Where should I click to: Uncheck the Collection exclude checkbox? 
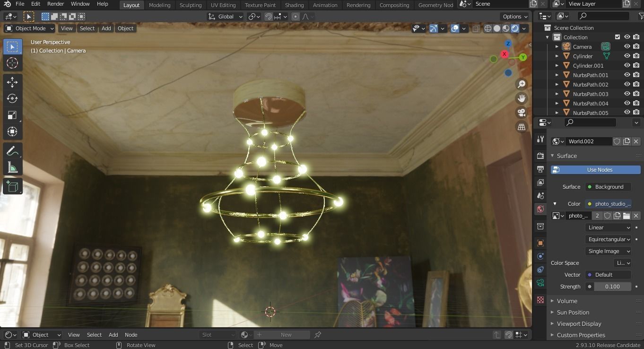[618, 37]
